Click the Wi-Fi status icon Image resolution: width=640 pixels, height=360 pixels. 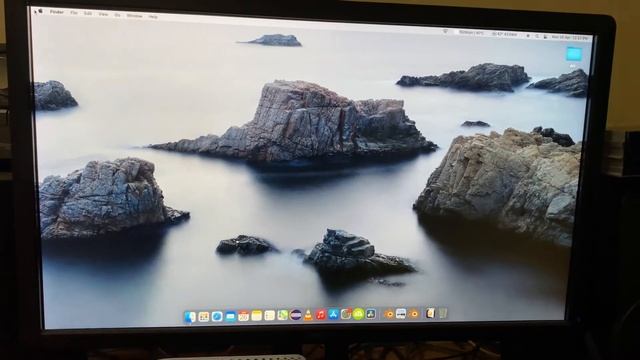point(446,31)
